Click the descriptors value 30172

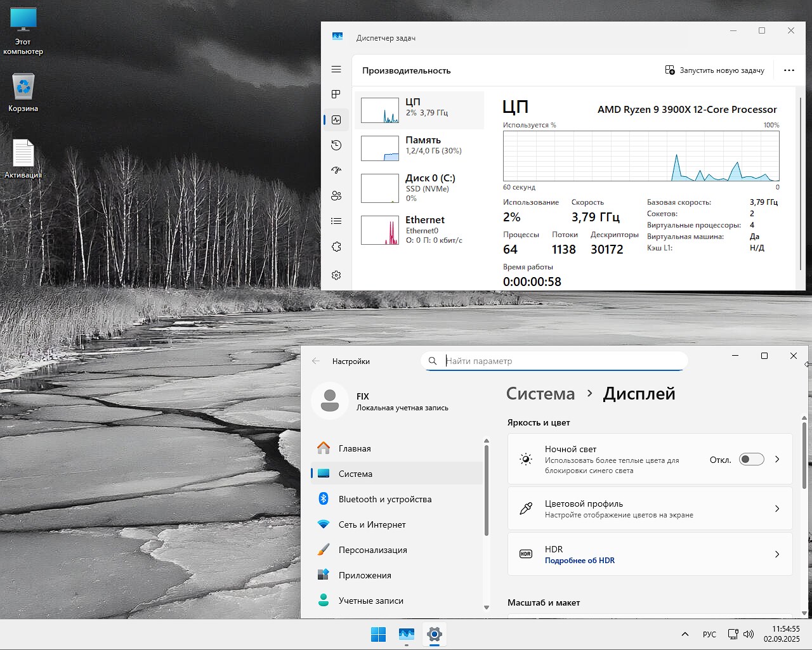click(x=607, y=249)
